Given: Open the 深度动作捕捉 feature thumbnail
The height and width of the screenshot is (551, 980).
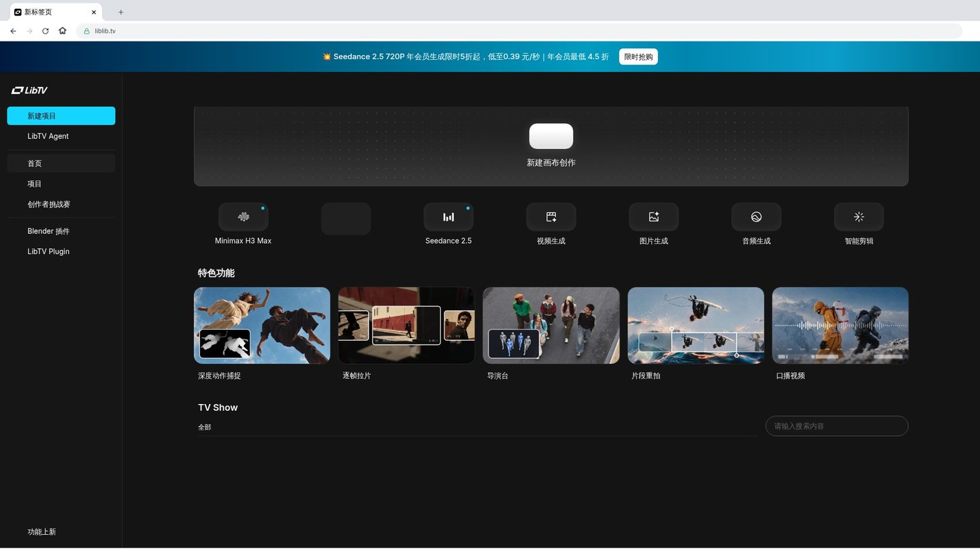Looking at the screenshot, I should click(x=262, y=325).
